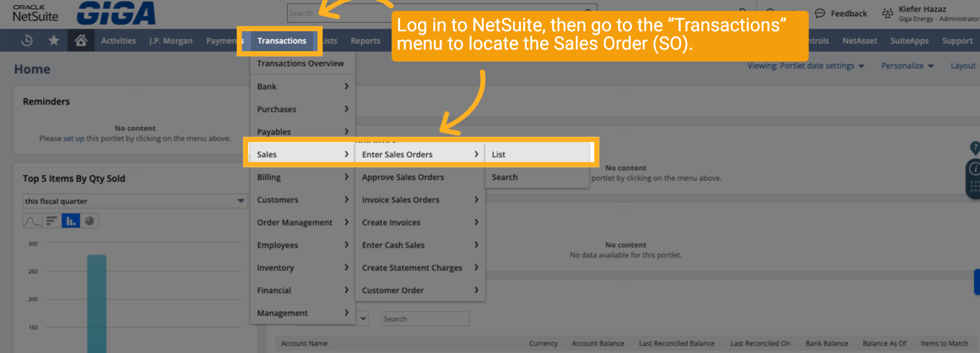Screen dimensions: 980x353
Task: Expand the Inventory submenu
Action: pyautogui.click(x=303, y=268)
